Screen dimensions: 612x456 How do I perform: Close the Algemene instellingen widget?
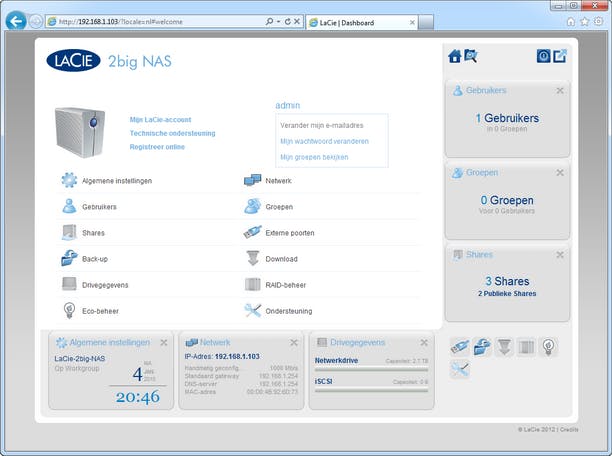164,342
